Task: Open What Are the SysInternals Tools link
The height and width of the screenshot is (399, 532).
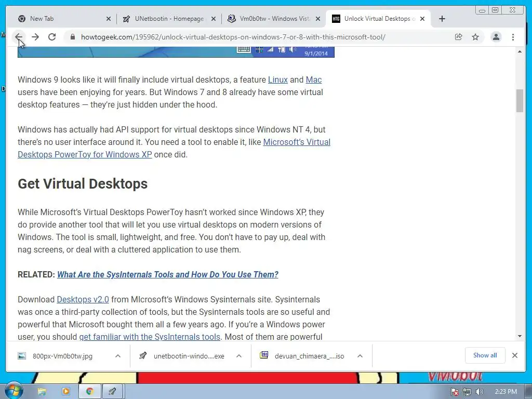Action: tap(168, 274)
